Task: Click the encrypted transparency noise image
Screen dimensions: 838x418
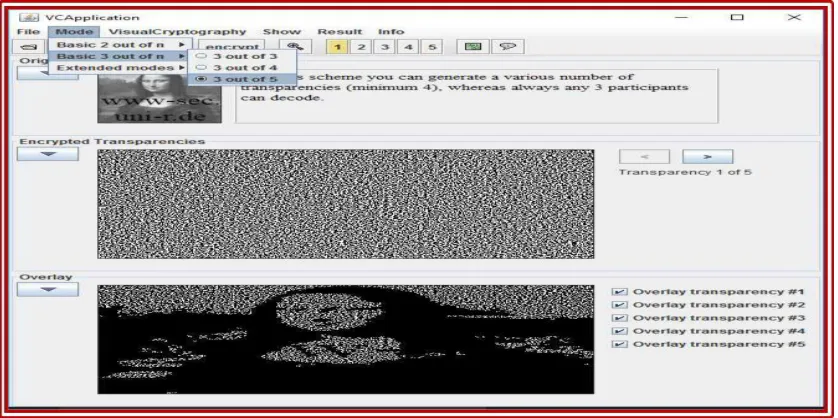Action: [x=346, y=204]
